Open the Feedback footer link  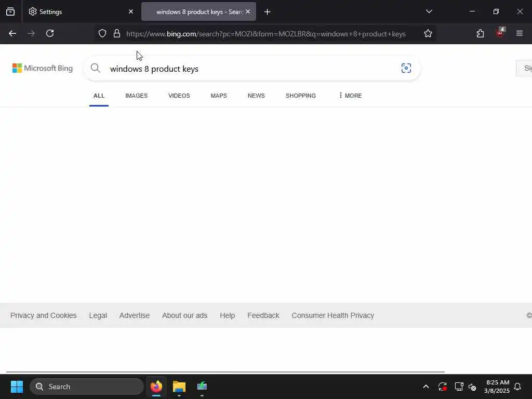click(x=263, y=315)
